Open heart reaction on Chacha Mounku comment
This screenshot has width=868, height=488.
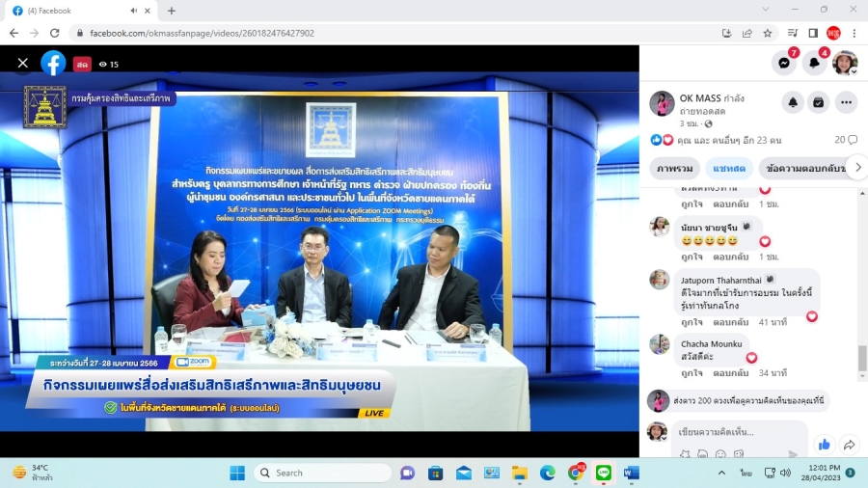point(751,358)
